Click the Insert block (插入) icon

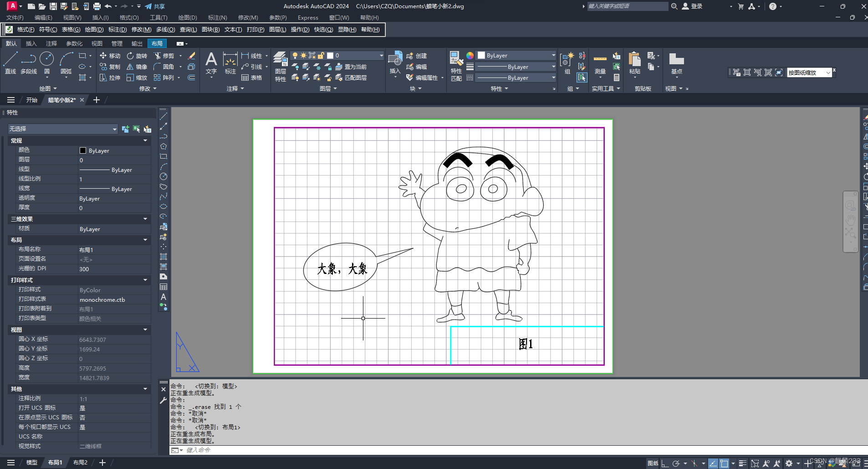coord(395,63)
